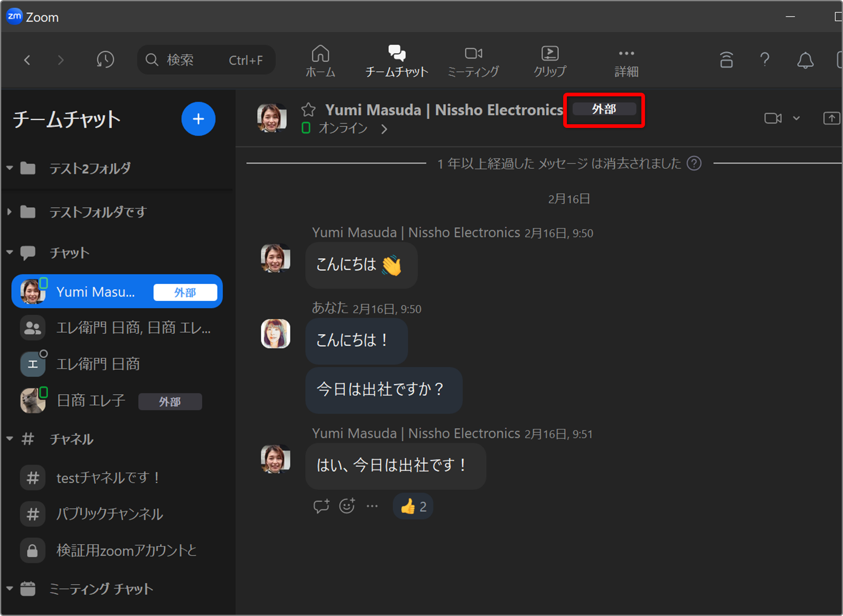The height and width of the screenshot is (616, 843).
Task: Select the Yumi Masu... chat in sidebar
Action: point(117,291)
